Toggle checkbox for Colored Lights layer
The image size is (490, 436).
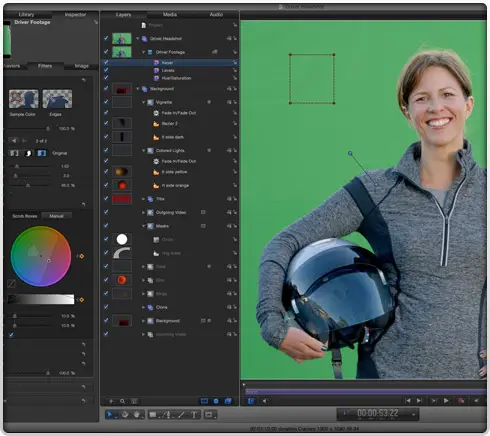[106, 150]
